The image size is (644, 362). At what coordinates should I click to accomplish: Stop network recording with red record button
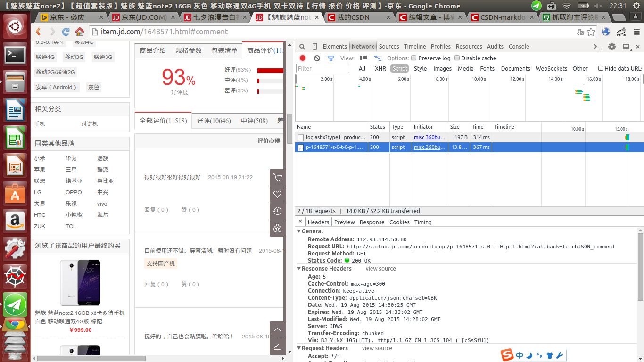click(303, 58)
